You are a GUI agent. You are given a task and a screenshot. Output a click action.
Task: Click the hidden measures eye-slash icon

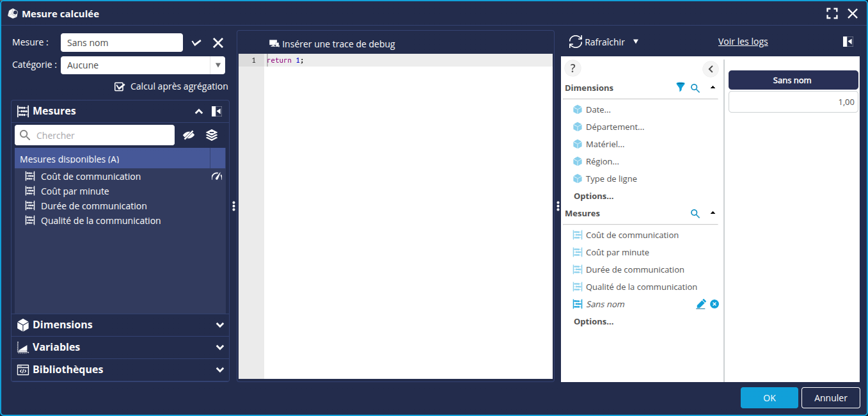pos(188,135)
